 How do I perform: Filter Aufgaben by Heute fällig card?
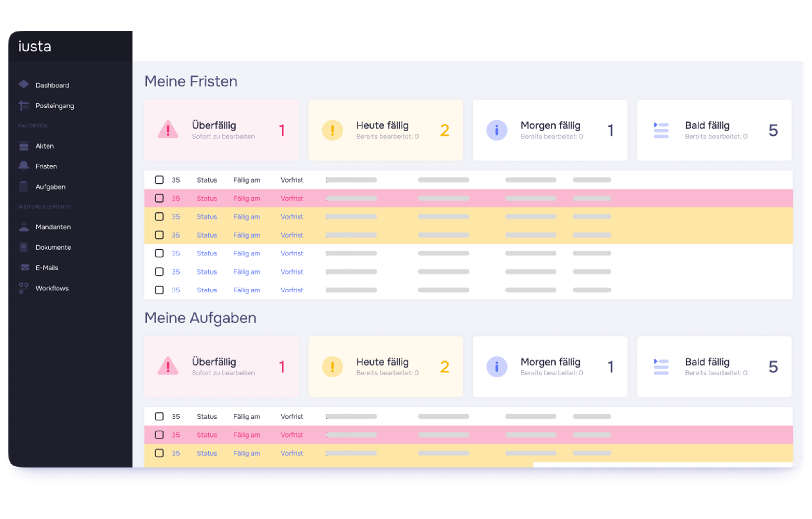tap(386, 367)
